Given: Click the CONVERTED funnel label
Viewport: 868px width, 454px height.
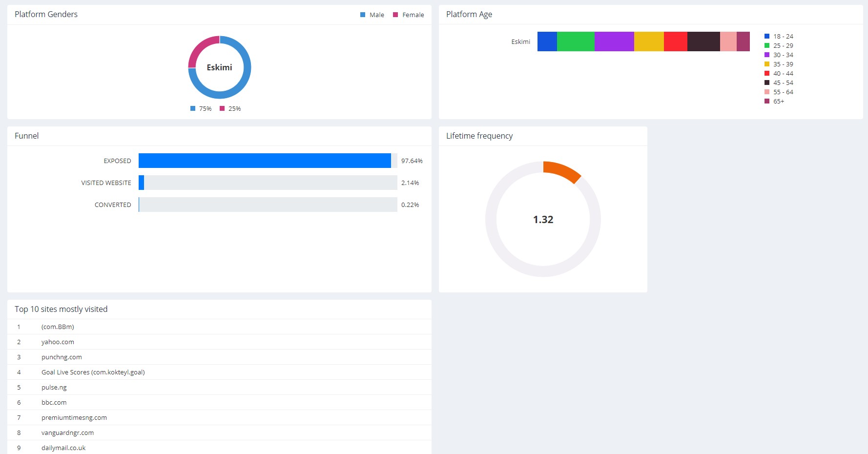Looking at the screenshot, I should click(x=113, y=205).
